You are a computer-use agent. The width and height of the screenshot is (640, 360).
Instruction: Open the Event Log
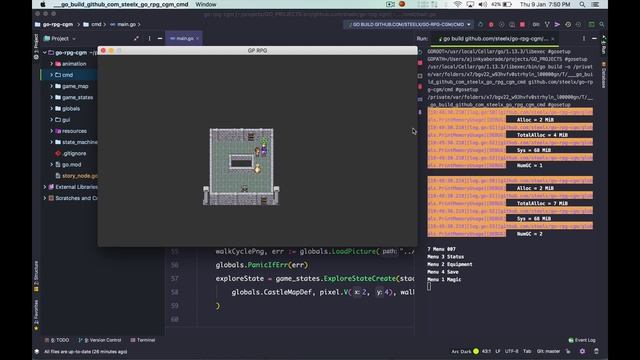pyautogui.click(x=582, y=340)
